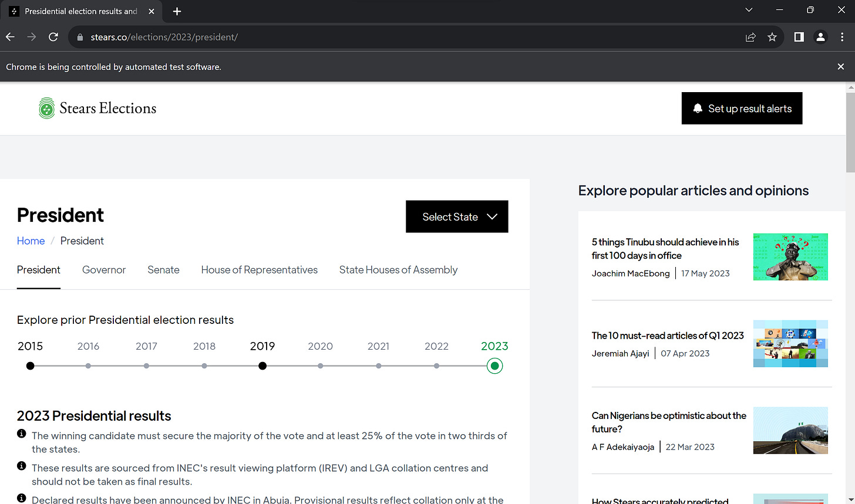855x504 pixels.
Task: Click the page vertical scrollbar thumb
Action: tap(850, 131)
